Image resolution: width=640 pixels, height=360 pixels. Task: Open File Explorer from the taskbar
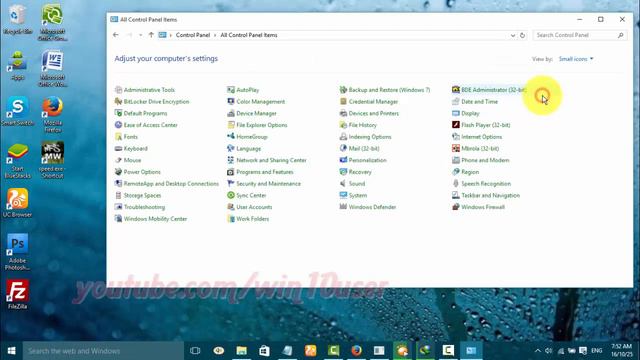242,351
